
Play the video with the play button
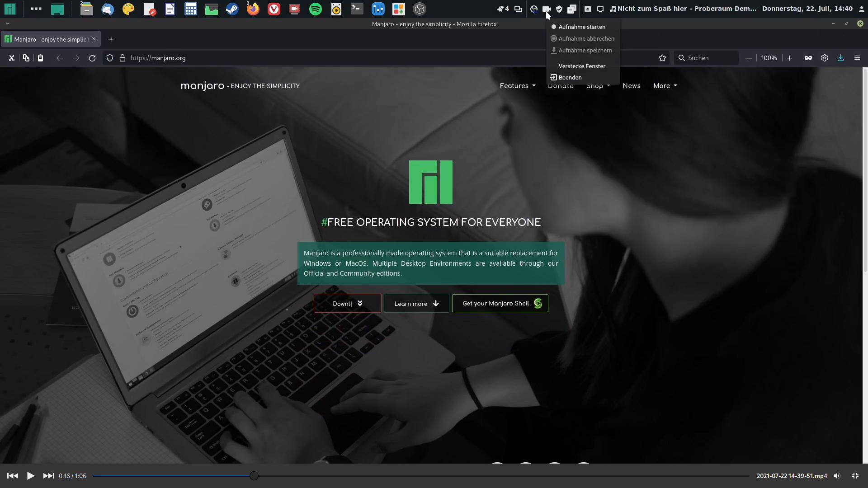point(30,476)
